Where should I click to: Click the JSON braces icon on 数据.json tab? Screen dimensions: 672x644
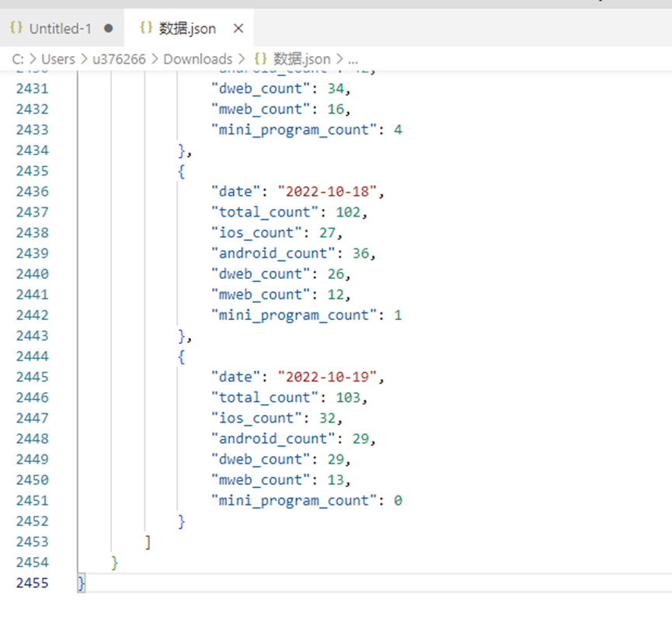(146, 28)
